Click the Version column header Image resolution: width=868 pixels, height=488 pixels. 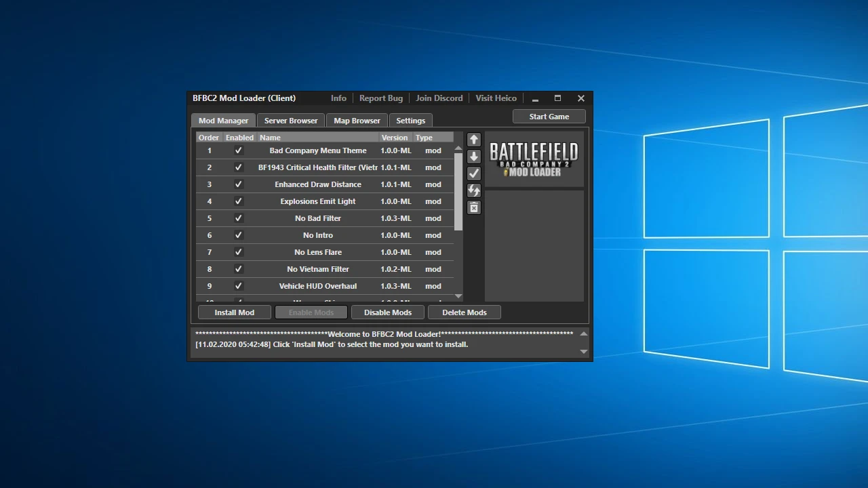[x=396, y=138]
